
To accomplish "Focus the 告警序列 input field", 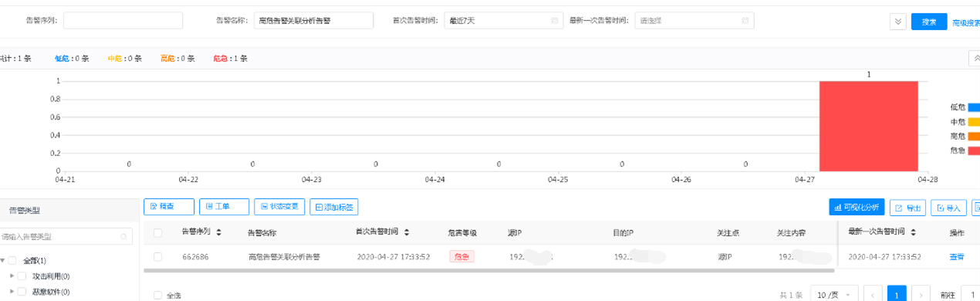I will pos(123,21).
